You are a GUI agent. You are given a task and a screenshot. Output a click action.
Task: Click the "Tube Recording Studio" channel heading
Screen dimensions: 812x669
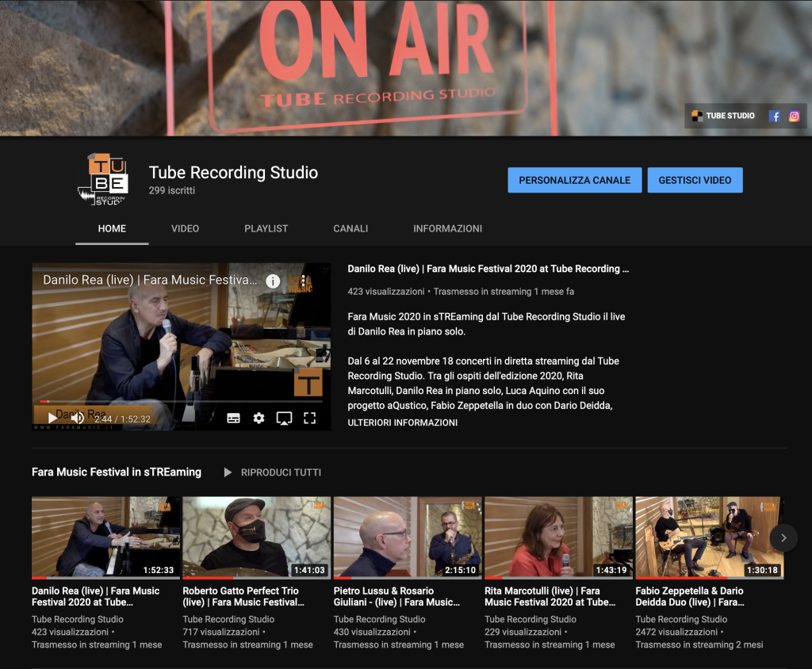[234, 173]
